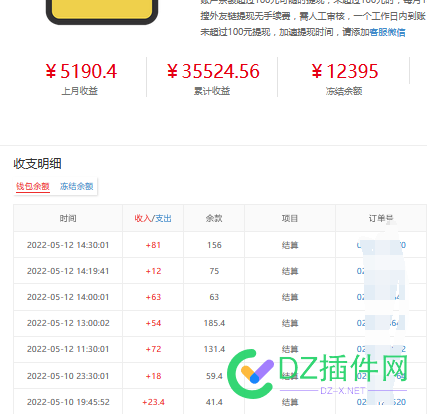Open order link ending 520 in last row
Viewport: 427px width, 414px height.
click(381, 402)
